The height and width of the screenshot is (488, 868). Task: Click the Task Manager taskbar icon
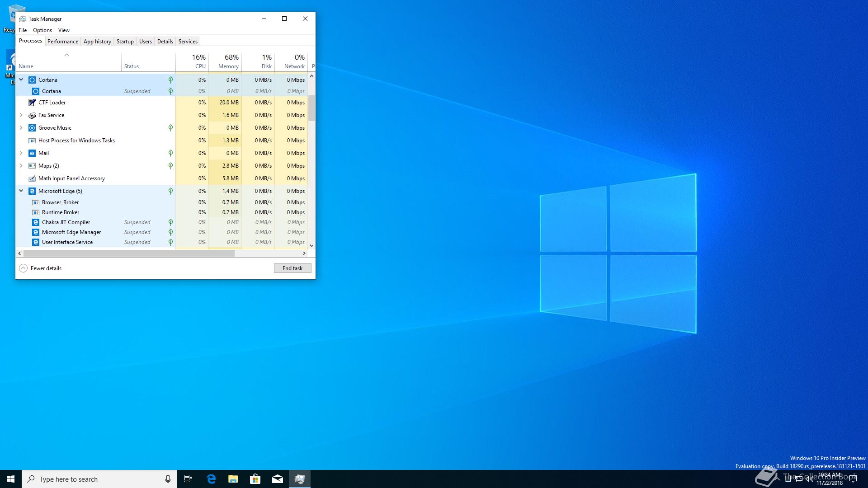point(300,479)
